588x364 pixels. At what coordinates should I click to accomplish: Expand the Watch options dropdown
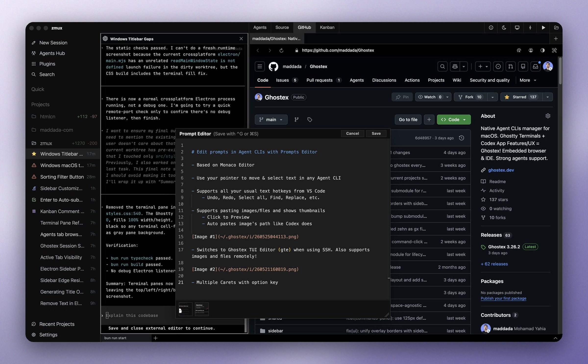tap(447, 97)
